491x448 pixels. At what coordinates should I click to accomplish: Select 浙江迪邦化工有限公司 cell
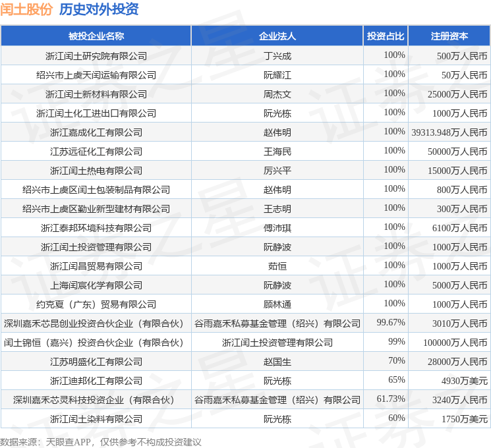[x=96, y=381]
